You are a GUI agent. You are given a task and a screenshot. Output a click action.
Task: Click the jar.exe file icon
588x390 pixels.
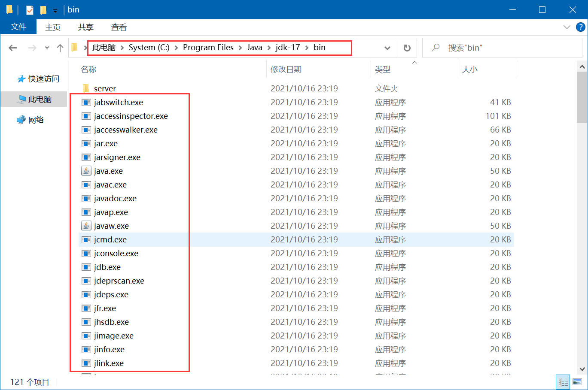click(86, 143)
